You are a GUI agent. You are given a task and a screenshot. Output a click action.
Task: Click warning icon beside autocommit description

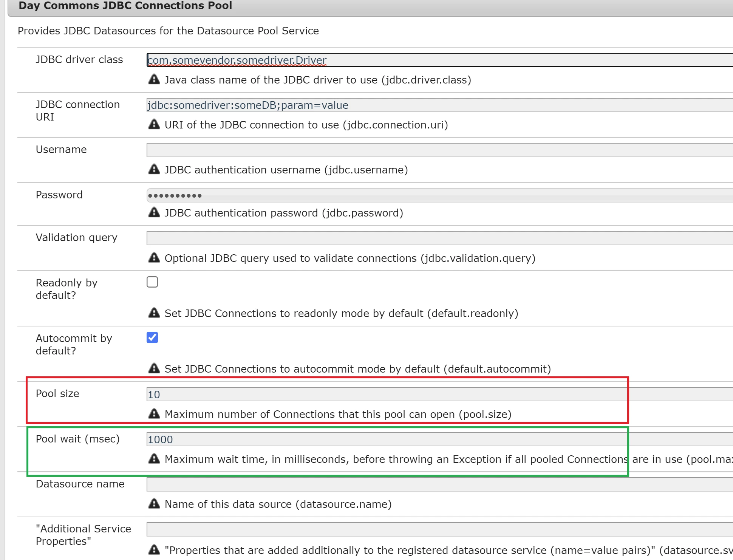154,368
